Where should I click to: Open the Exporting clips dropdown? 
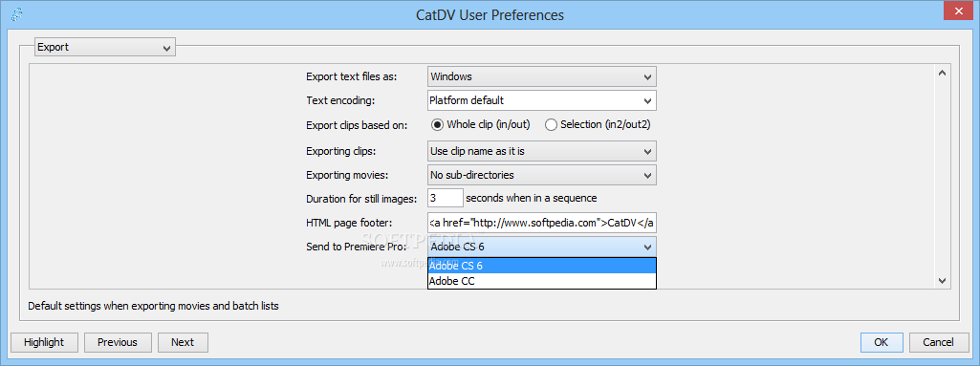[x=542, y=151]
